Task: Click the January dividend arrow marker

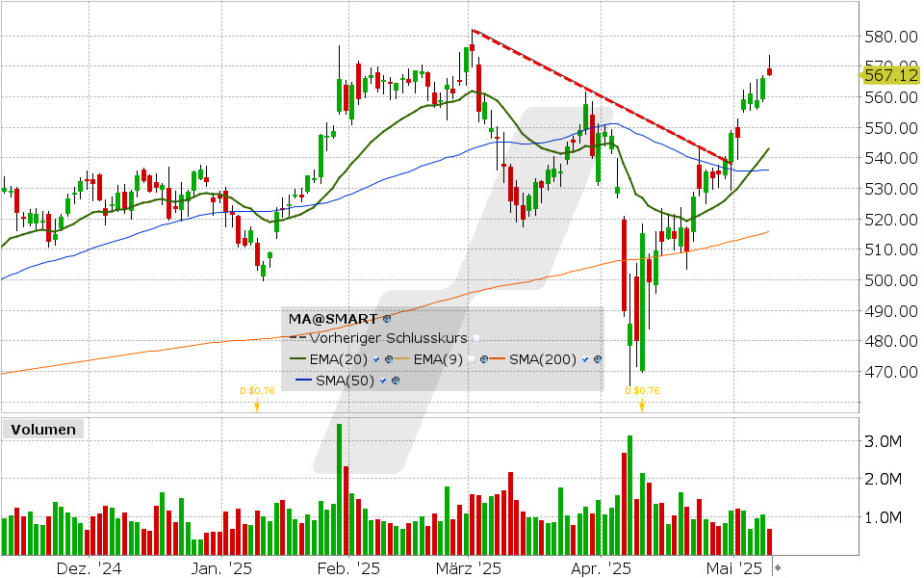Action: click(x=257, y=406)
